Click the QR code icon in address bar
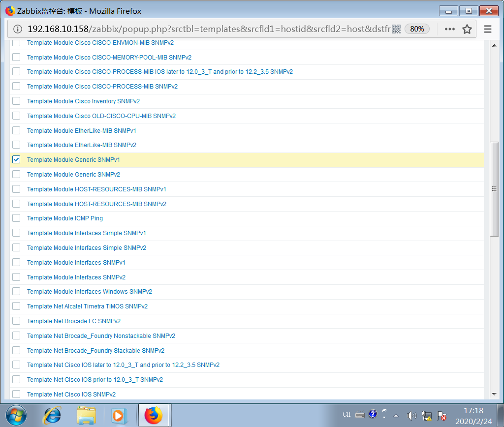 (396, 29)
